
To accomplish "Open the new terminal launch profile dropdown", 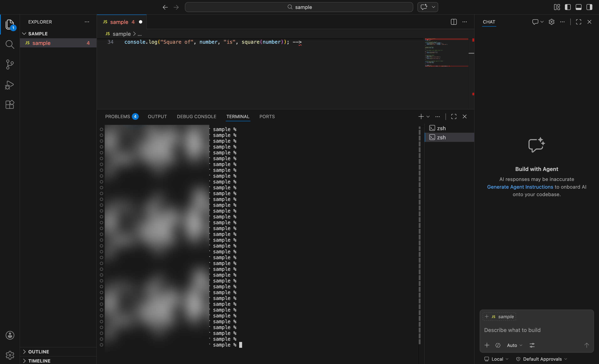I will coord(428,116).
